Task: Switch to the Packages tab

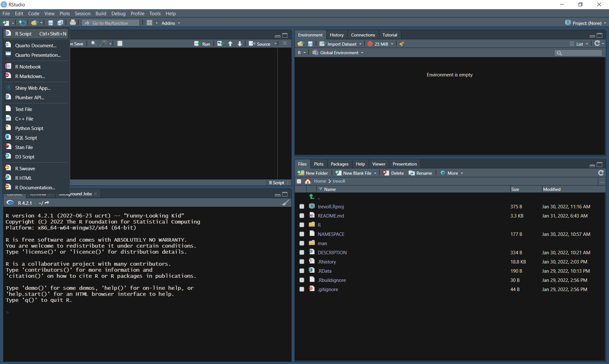Action: [x=339, y=164]
